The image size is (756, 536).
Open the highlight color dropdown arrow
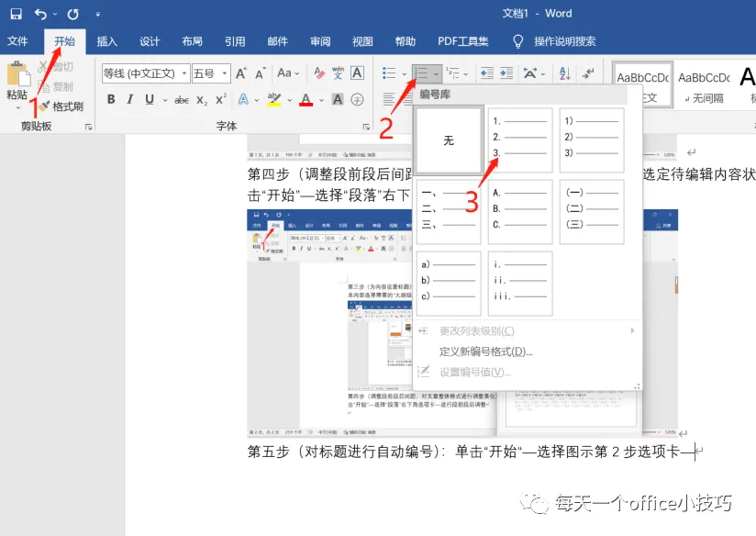[290, 100]
